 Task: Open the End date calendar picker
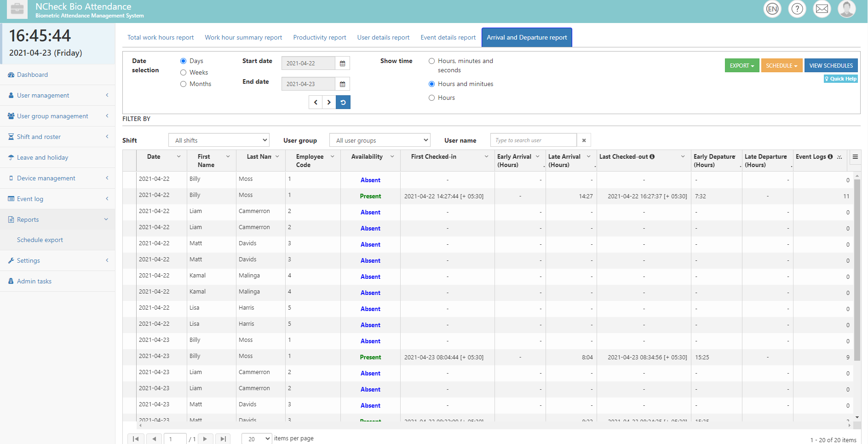click(342, 84)
